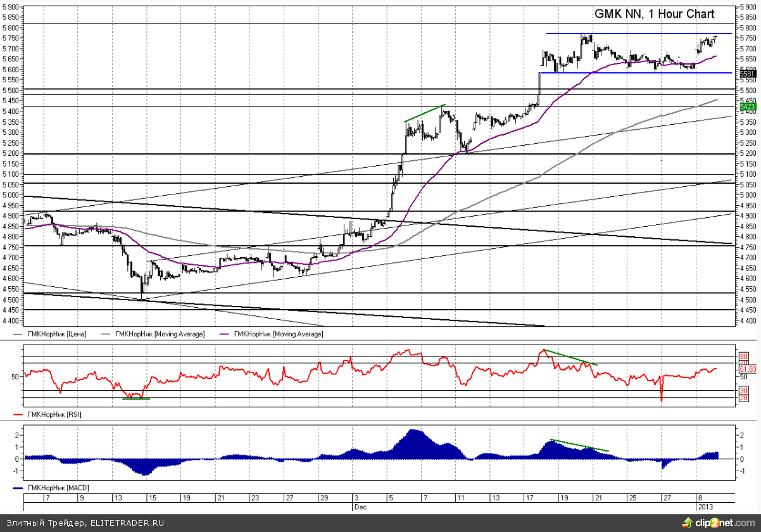Select the green trendline on RSI peak

pyautogui.click(x=570, y=357)
